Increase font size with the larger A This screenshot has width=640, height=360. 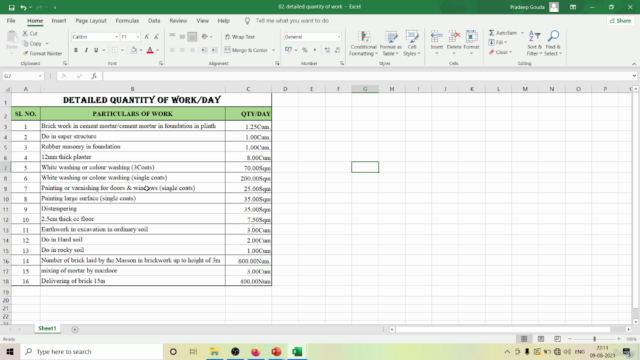pos(147,37)
